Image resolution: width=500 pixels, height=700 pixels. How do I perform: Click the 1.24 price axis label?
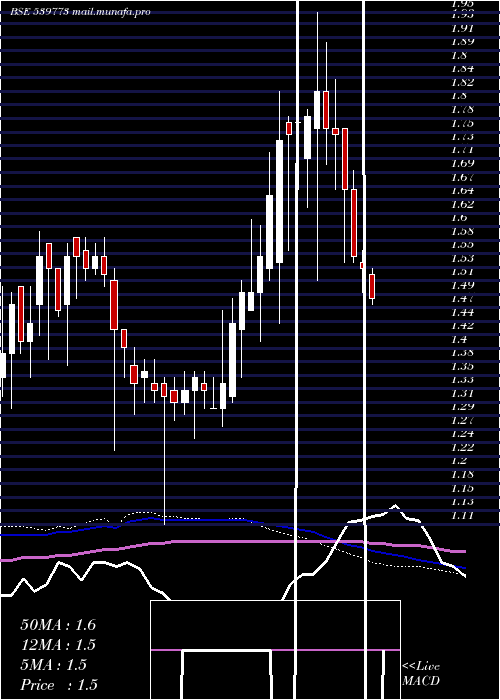tap(462, 434)
